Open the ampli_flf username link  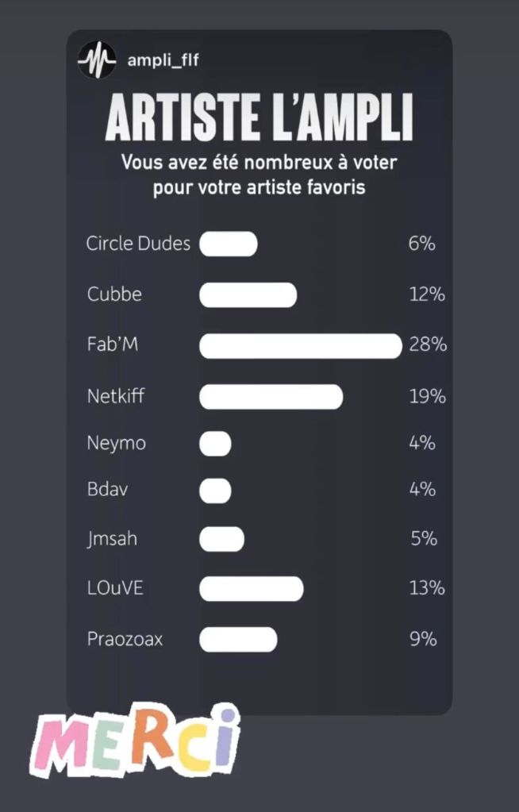[x=163, y=60]
